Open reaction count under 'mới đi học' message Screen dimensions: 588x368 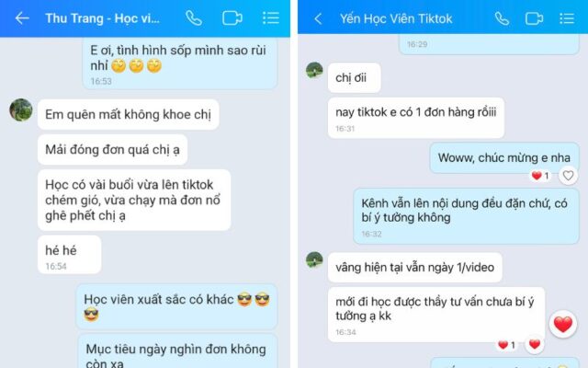pyautogui.click(x=506, y=345)
